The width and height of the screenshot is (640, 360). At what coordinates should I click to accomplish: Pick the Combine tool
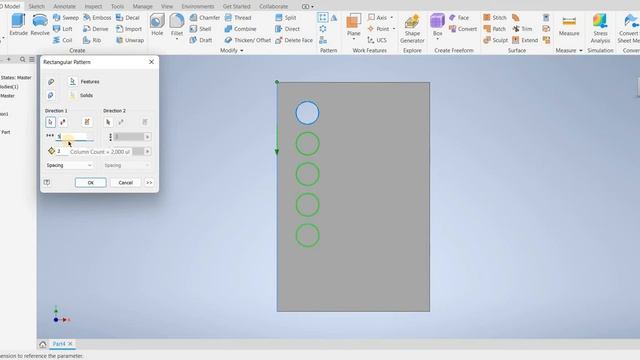240,29
